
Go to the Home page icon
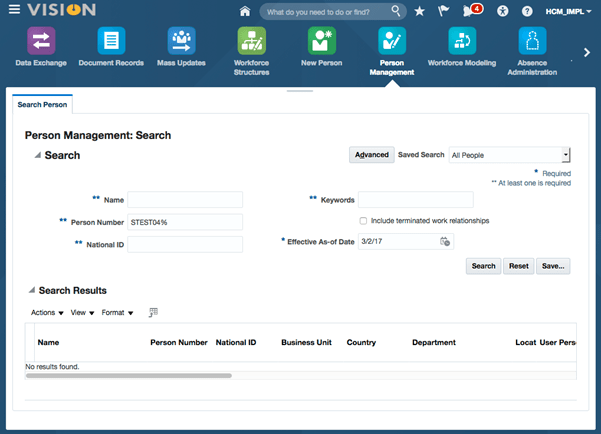pyautogui.click(x=245, y=11)
